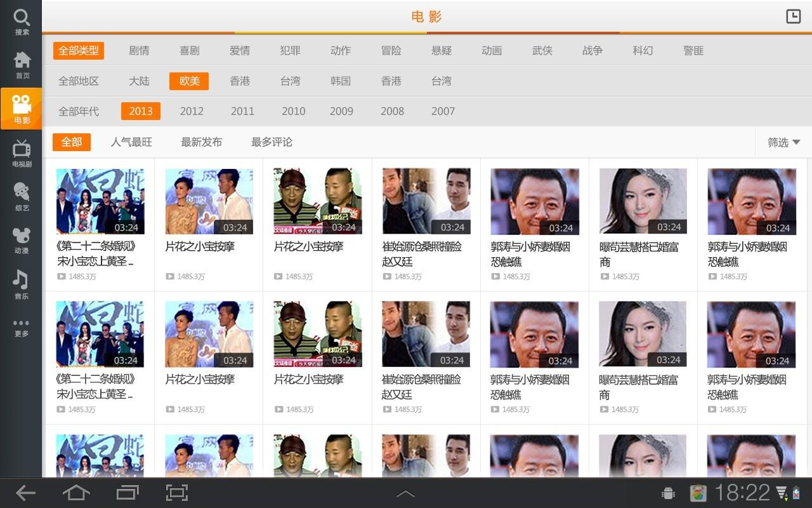Expand the bottom bar up-chevron
Viewport: 812px width, 508px height.
pos(405,493)
